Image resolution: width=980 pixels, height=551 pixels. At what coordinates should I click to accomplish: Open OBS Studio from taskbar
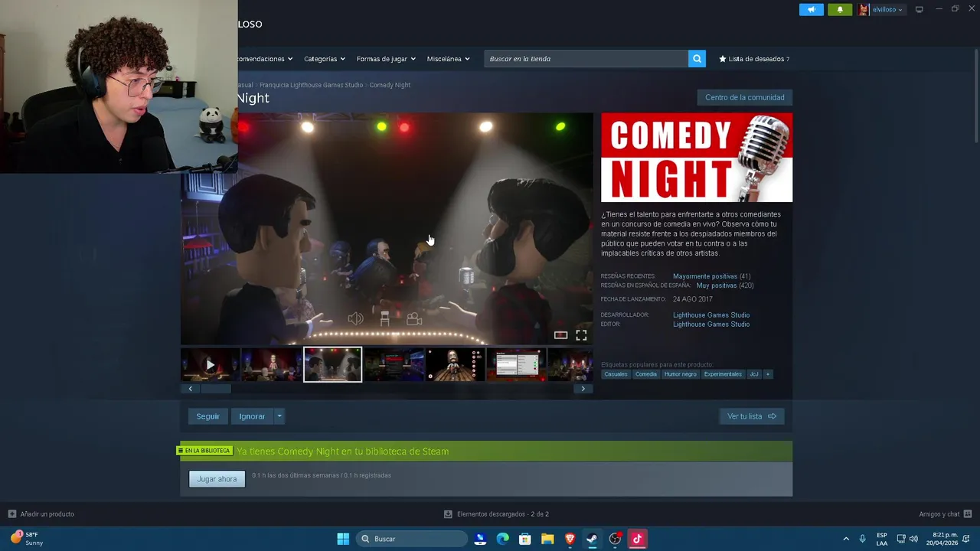615,539
